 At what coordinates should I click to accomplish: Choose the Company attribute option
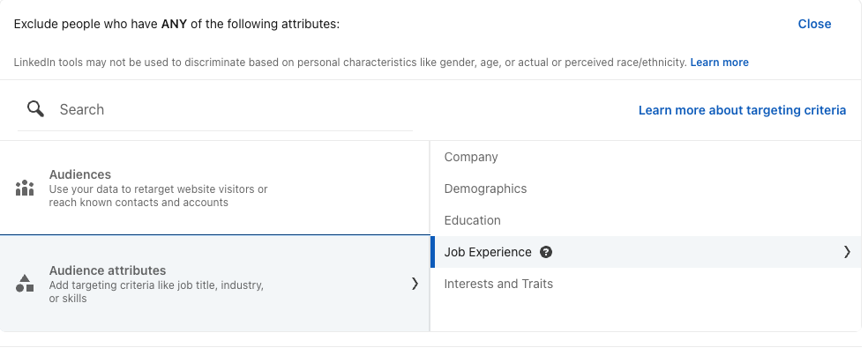tap(471, 157)
